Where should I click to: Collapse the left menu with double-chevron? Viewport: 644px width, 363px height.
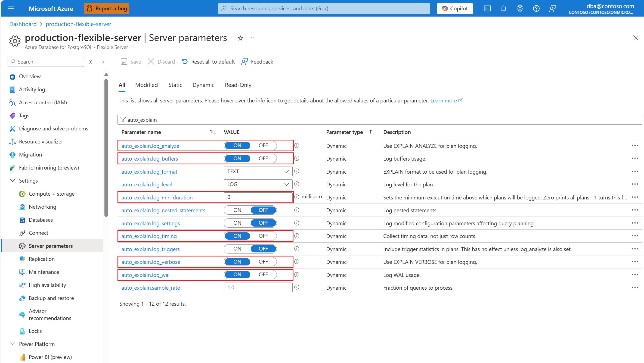(x=103, y=62)
